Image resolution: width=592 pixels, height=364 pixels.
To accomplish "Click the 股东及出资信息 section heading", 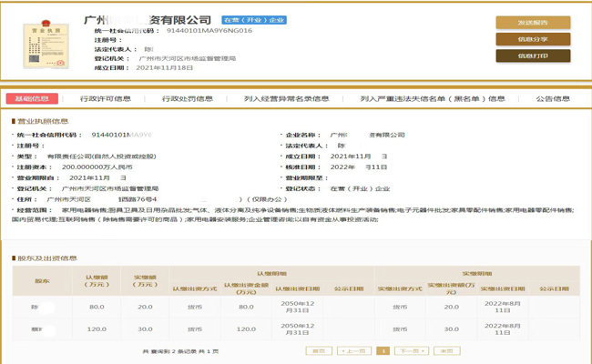I will coord(47,258).
